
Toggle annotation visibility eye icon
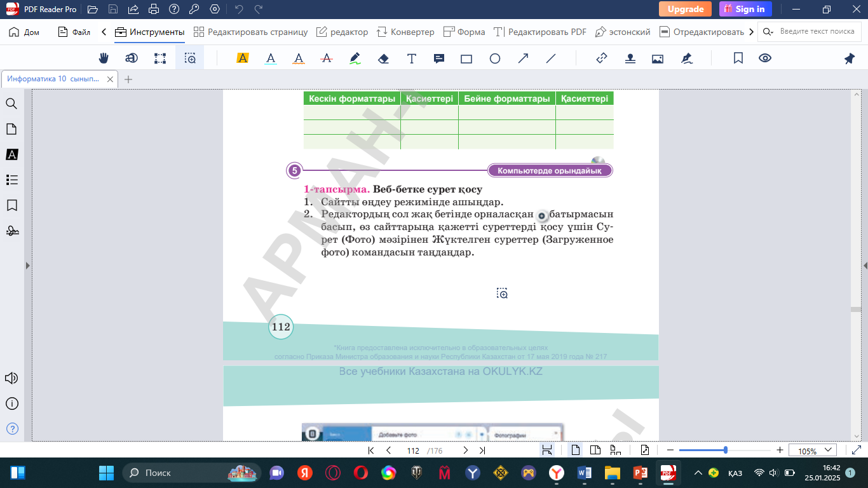pos(765,58)
